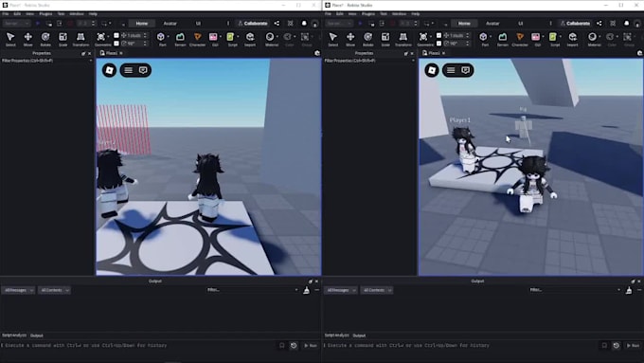Open Server mode dropdown in left window
Image resolution: width=644 pixels, height=363 pixels.
point(16,24)
